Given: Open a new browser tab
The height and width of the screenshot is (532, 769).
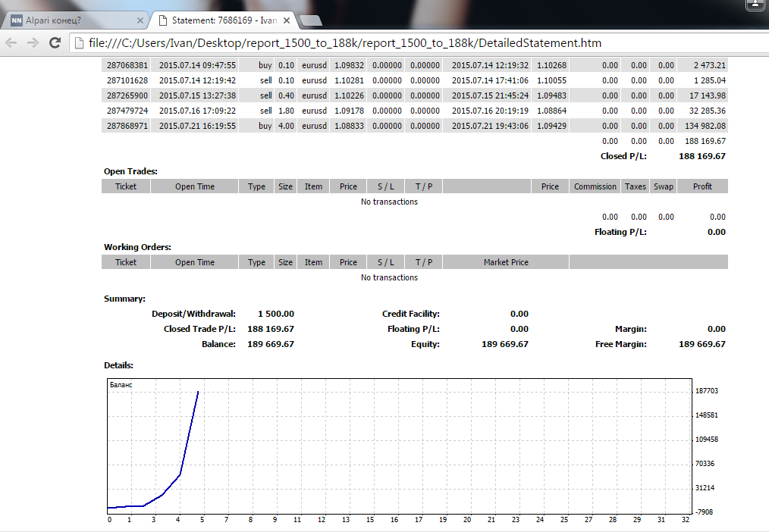Looking at the screenshot, I should pos(310,20).
